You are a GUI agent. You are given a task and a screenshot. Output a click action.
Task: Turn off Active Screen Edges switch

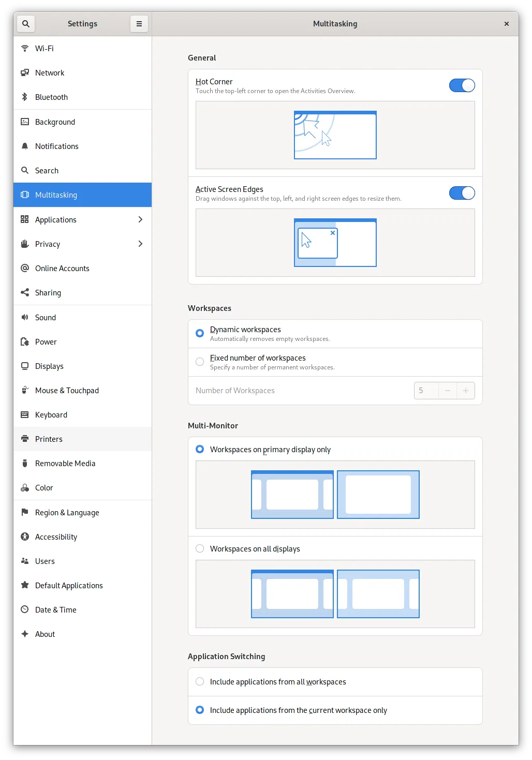point(462,193)
